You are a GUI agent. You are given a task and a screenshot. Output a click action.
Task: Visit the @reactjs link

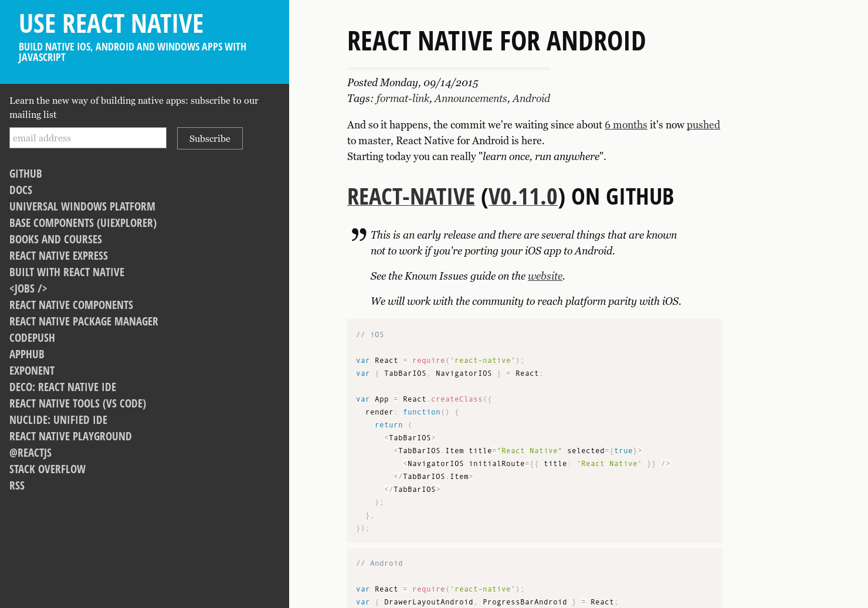pos(30,453)
